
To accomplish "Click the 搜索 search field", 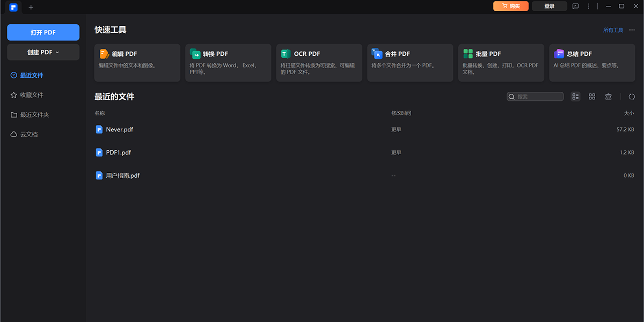I will 538,97.
